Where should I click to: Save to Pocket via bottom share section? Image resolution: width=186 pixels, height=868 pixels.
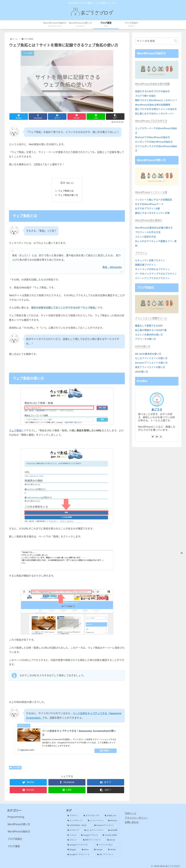point(28,790)
